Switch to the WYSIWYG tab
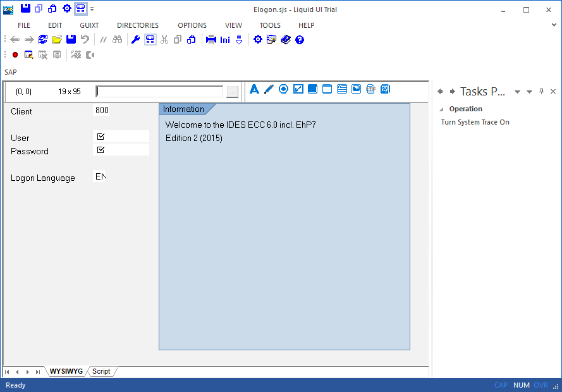 point(66,372)
